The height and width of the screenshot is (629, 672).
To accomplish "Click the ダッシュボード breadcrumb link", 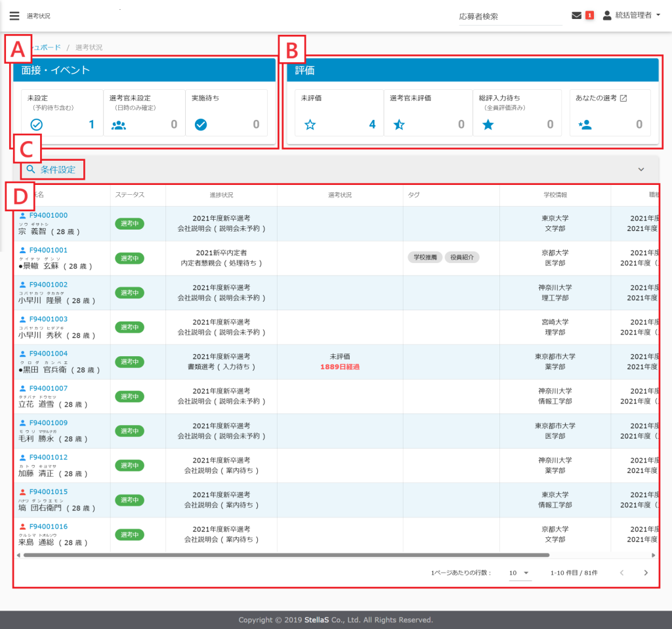I will pyautogui.click(x=47, y=47).
